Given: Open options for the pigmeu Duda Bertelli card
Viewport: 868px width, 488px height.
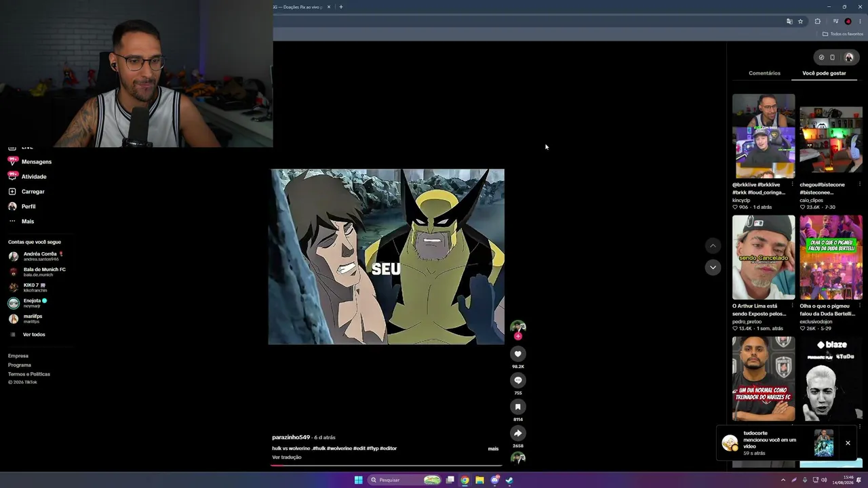Looking at the screenshot, I should pos(859,306).
